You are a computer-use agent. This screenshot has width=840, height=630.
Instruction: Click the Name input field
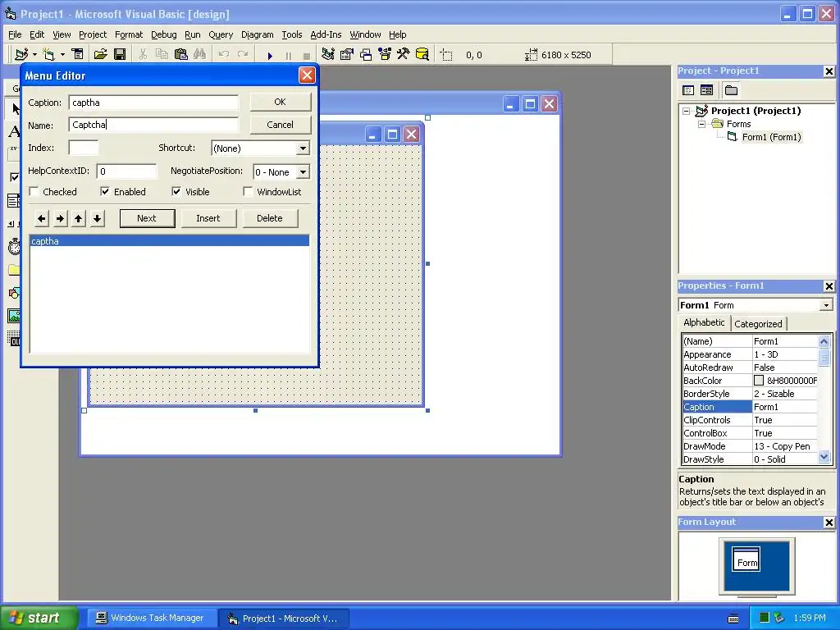point(153,125)
